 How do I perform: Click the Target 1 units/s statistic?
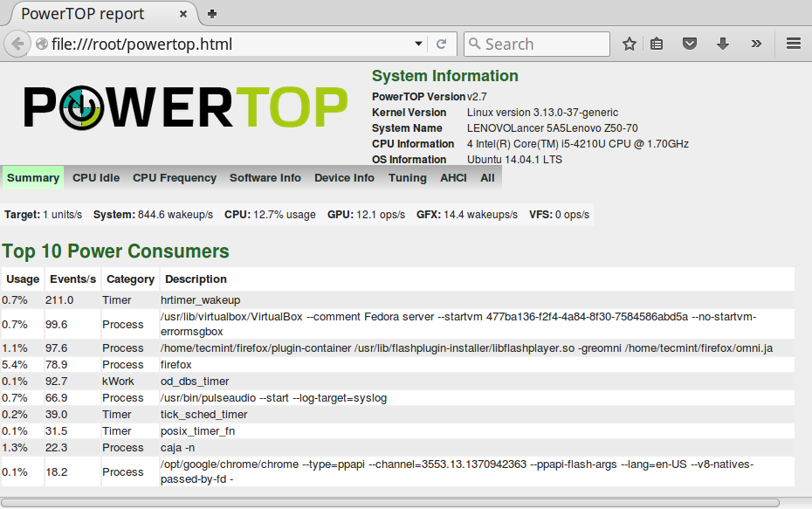pos(43,215)
